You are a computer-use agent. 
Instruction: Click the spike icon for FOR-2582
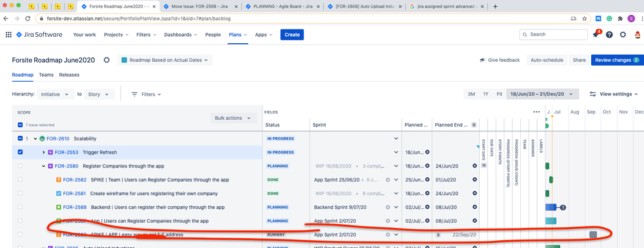(x=59, y=180)
